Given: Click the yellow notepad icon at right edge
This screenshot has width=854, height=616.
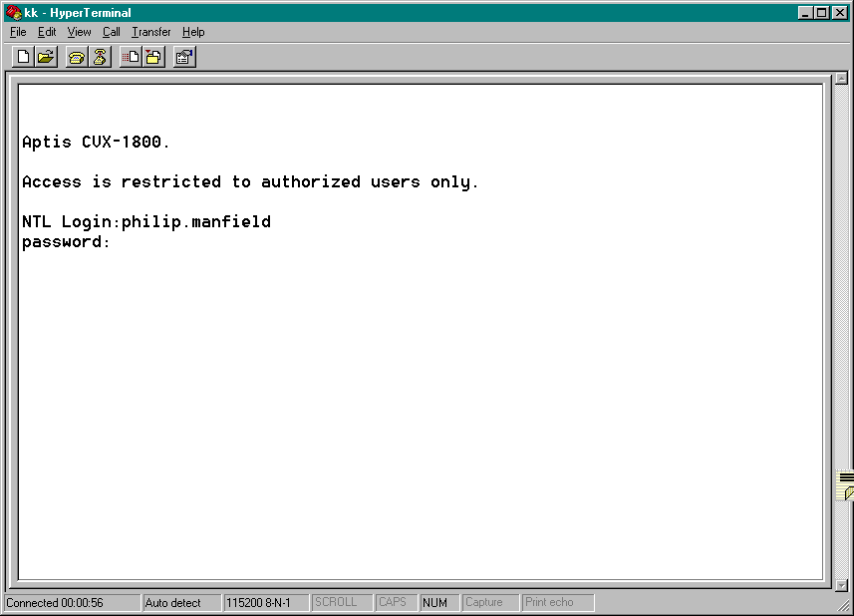Looking at the screenshot, I should (846, 485).
